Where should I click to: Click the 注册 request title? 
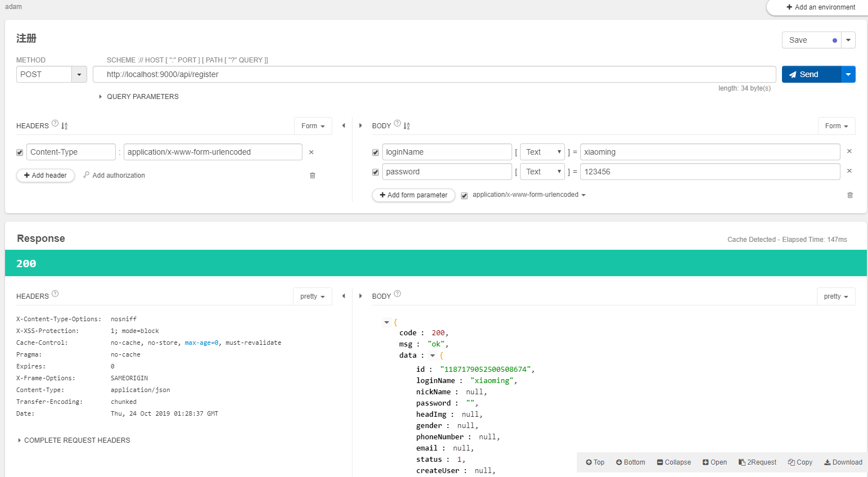pos(26,38)
